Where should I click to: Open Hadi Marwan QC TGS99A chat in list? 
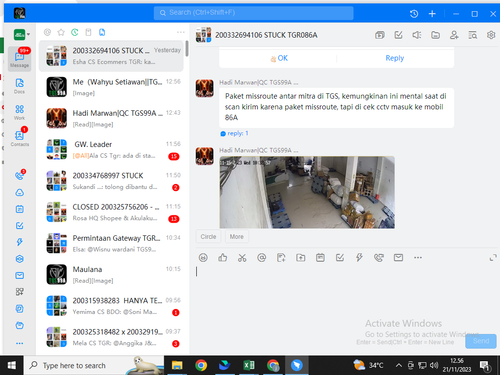(111, 118)
